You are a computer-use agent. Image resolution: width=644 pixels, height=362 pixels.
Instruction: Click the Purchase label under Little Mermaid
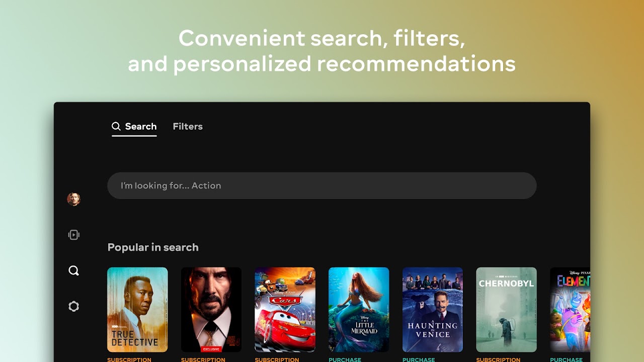345,359
